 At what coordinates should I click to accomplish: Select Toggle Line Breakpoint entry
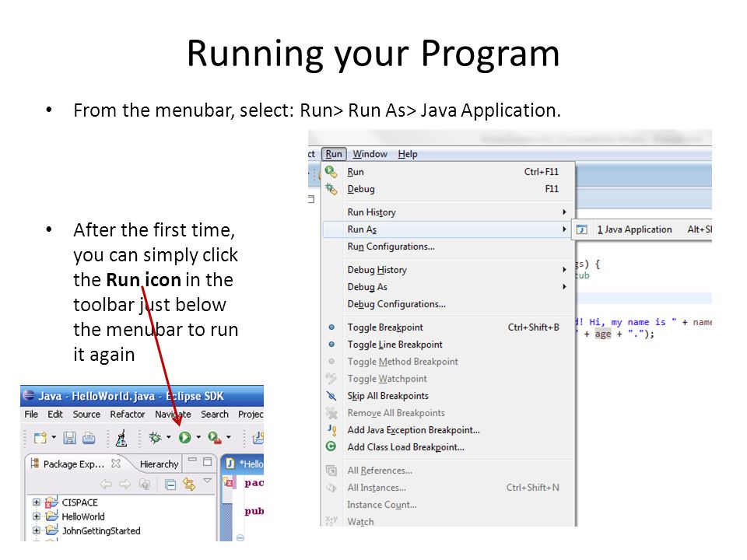point(448,345)
